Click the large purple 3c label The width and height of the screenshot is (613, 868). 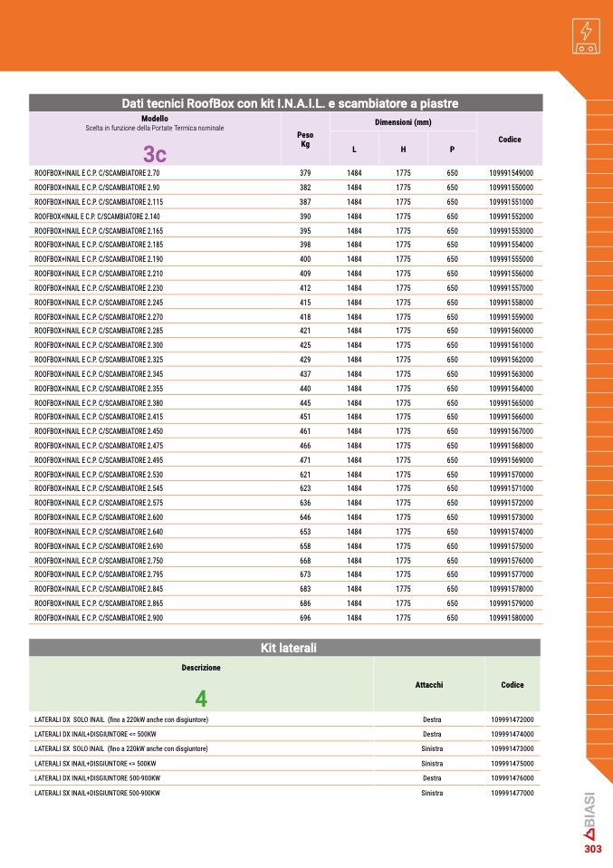pos(154,154)
